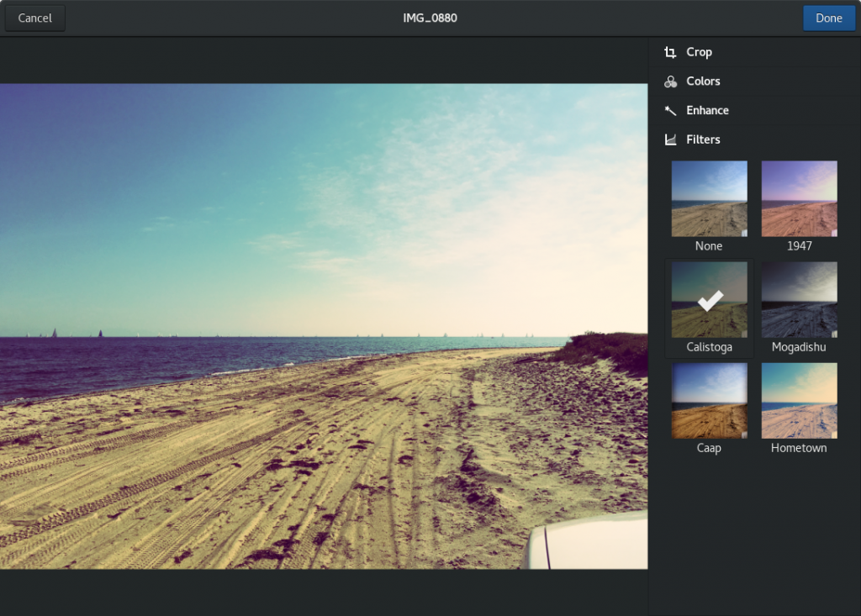This screenshot has width=861, height=616.
Task: Click the blue Done button
Action: tap(828, 18)
